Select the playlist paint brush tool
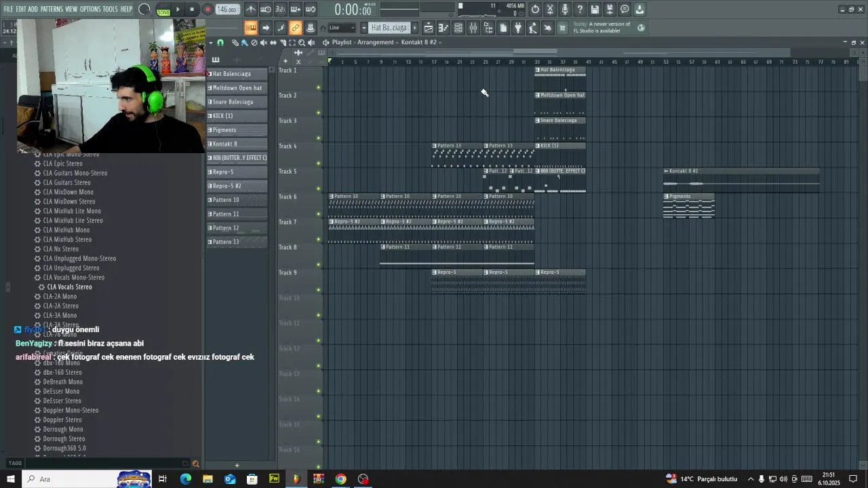The height and width of the screenshot is (488, 868). 244,43
